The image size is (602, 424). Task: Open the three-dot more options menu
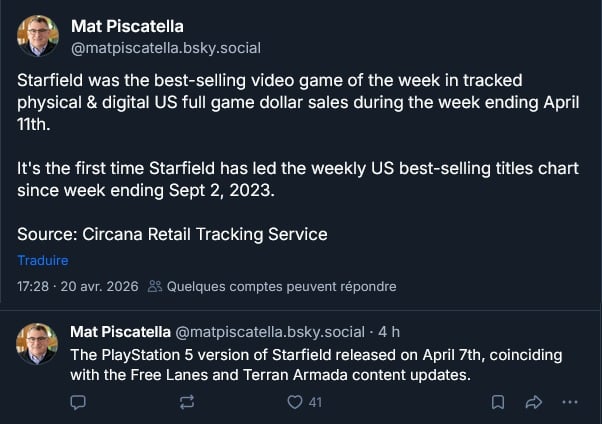[570, 402]
